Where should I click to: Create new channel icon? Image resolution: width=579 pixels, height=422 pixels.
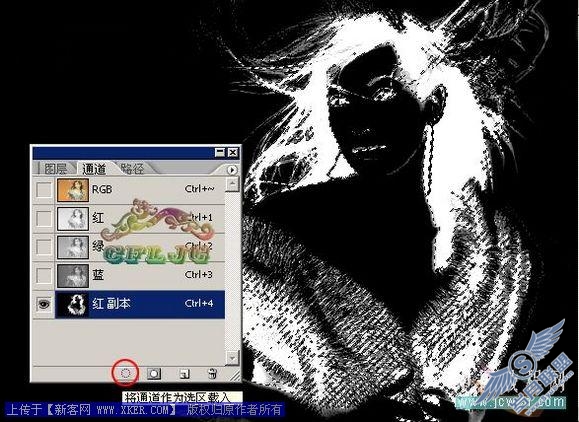pyautogui.click(x=184, y=374)
